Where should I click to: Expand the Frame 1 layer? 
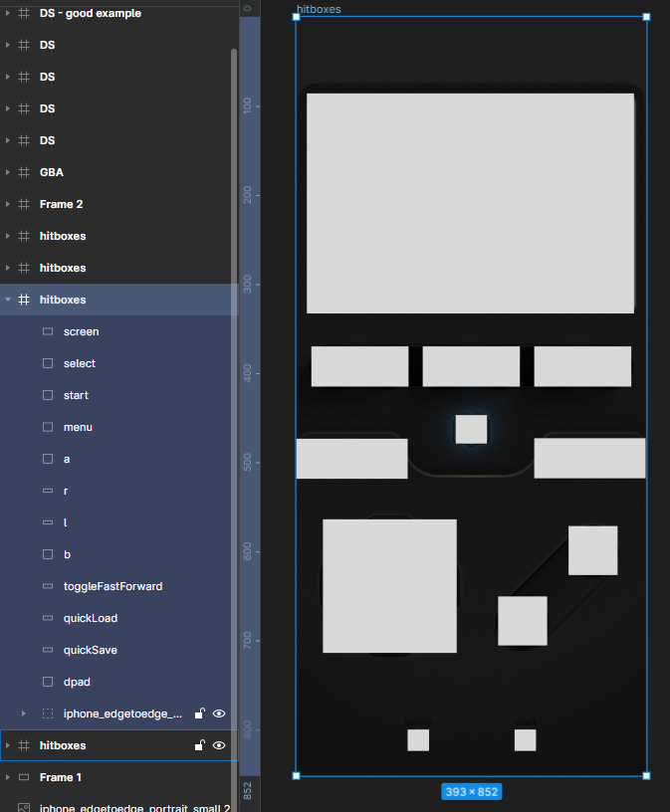[8, 777]
